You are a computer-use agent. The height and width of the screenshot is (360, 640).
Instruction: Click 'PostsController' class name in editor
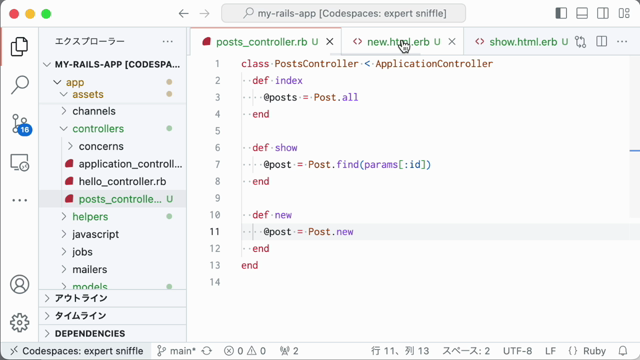[x=316, y=64]
